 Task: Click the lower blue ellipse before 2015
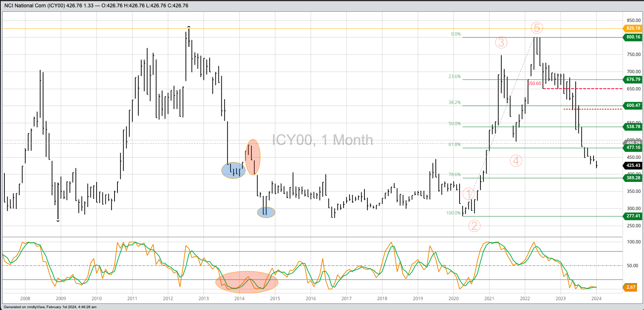[x=266, y=212]
